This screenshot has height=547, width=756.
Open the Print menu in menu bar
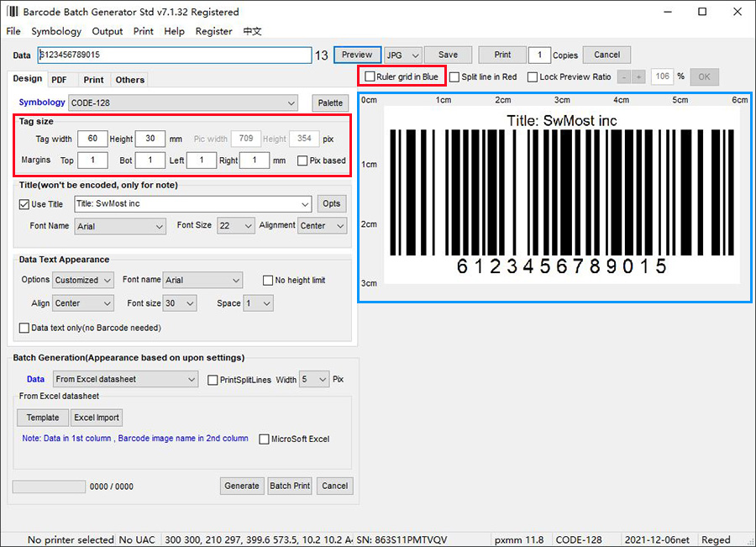coord(143,31)
